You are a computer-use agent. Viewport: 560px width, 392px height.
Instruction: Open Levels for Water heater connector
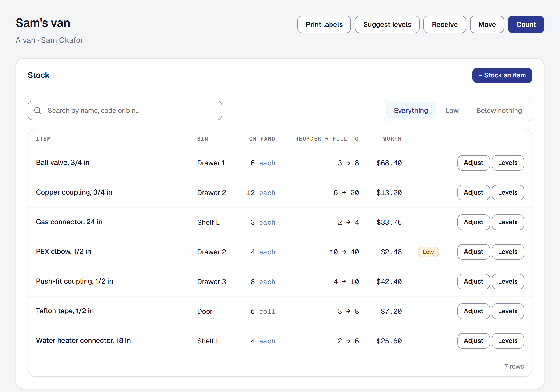(507, 341)
